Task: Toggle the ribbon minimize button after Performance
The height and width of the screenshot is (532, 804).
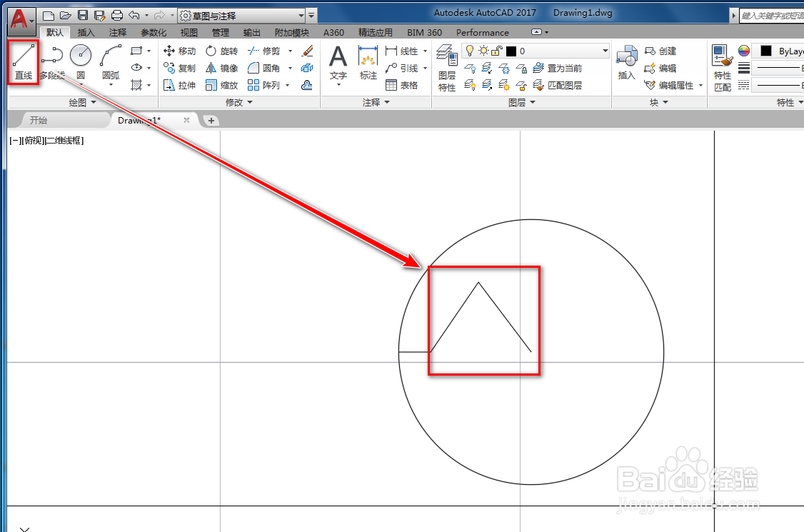Action: click(536, 32)
